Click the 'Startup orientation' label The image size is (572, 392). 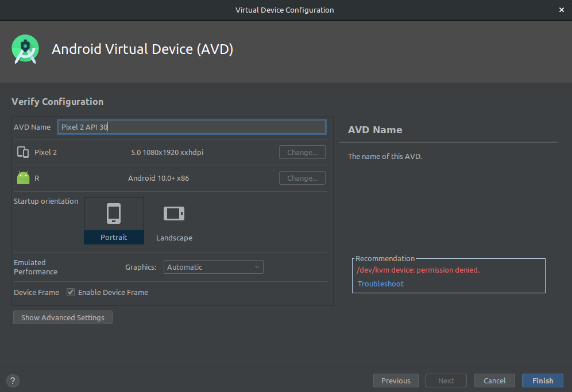(46, 201)
